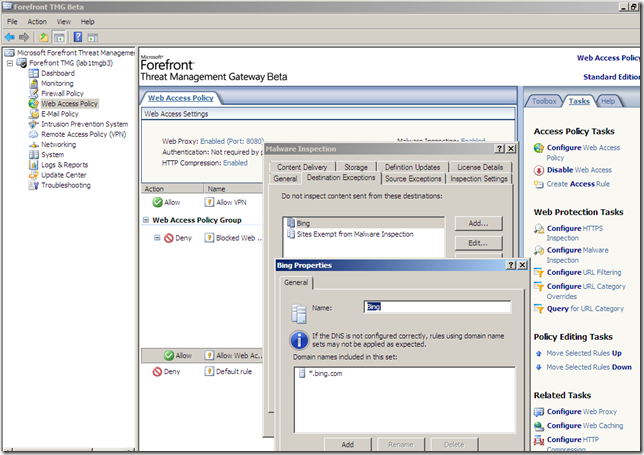
Task: Click the Back arrow toolbar icon
Action: (9, 37)
